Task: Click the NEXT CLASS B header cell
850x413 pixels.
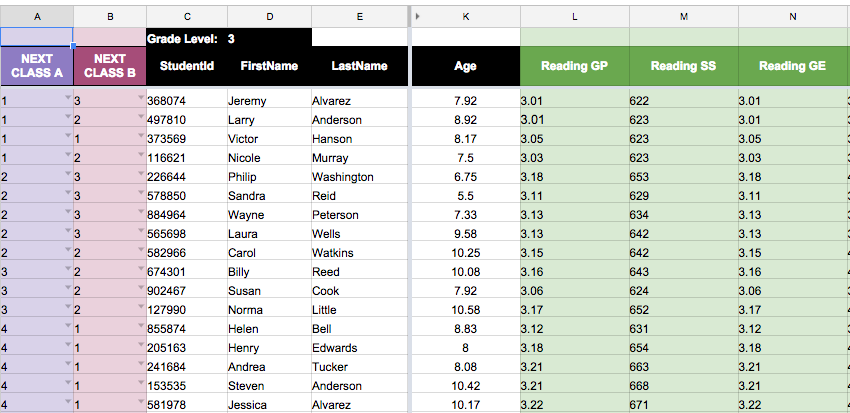Action: click(110, 66)
